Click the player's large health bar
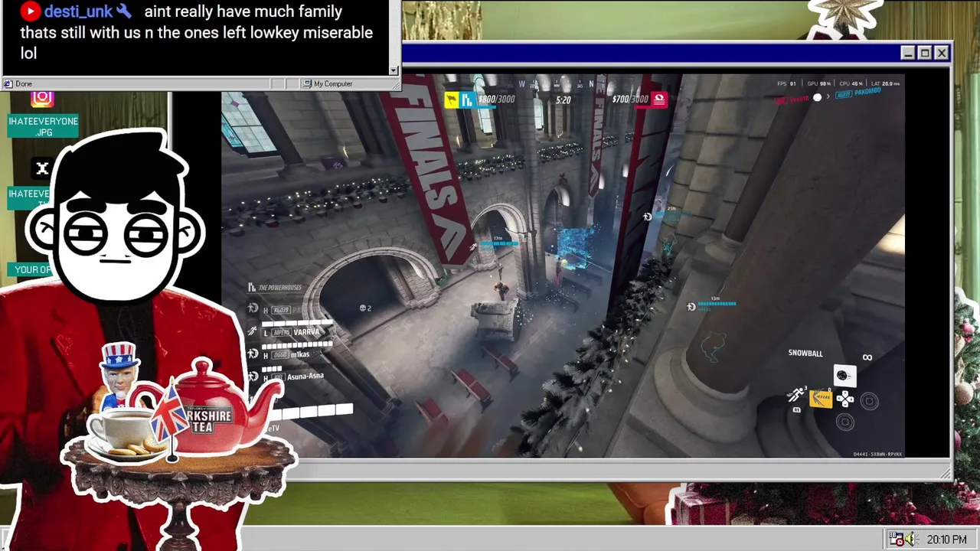 (310, 411)
